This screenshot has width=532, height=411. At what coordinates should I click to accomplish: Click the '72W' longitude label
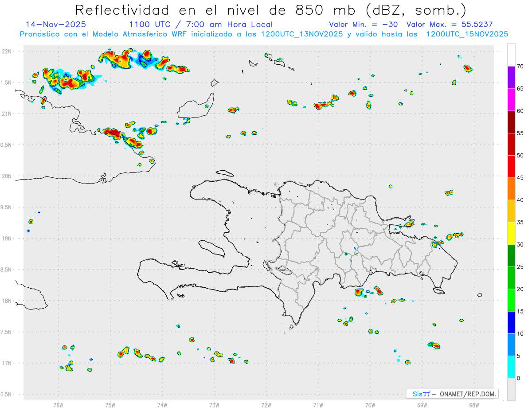[266, 405]
